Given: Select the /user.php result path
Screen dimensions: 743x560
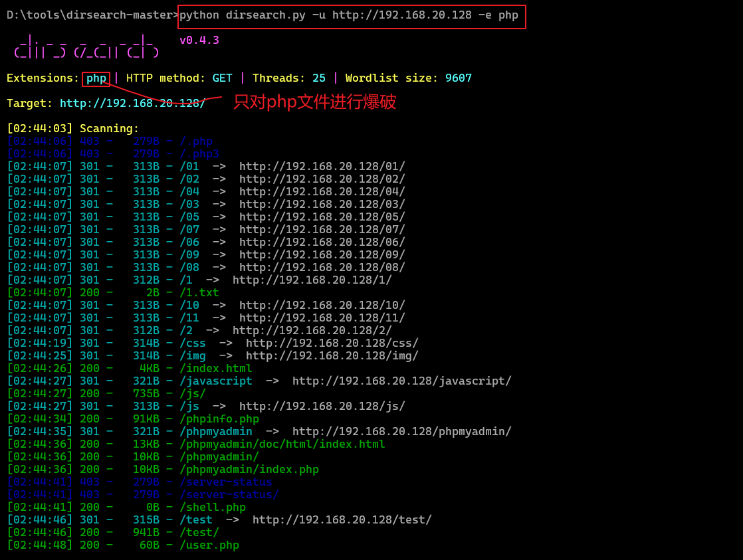Looking at the screenshot, I should click(209, 545).
